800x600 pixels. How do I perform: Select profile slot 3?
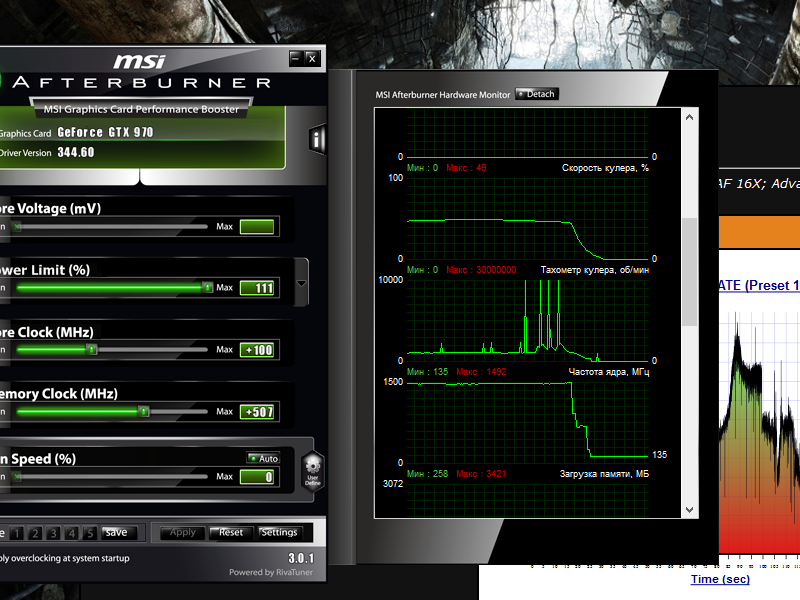(54, 533)
